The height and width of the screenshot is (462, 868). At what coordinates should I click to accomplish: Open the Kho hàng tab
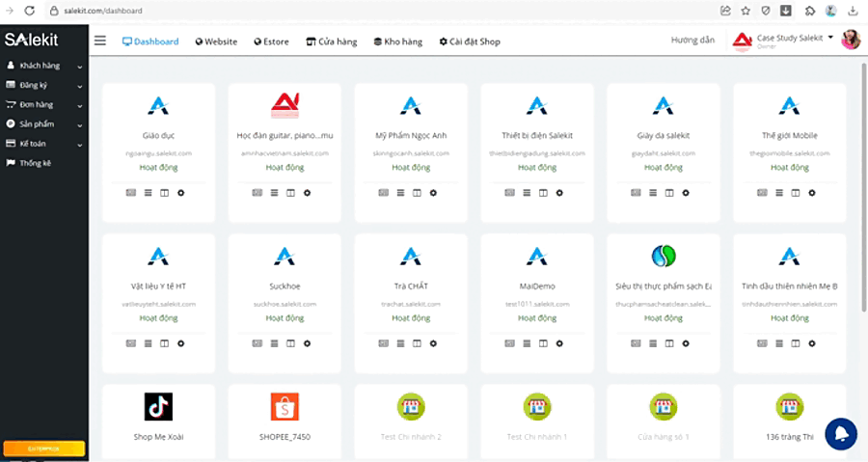click(397, 41)
